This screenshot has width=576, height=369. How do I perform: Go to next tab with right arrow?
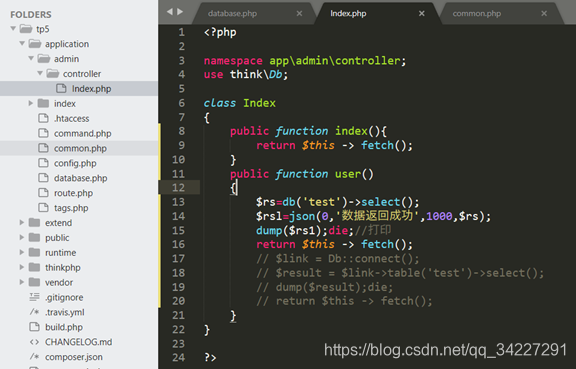pyautogui.click(x=180, y=12)
